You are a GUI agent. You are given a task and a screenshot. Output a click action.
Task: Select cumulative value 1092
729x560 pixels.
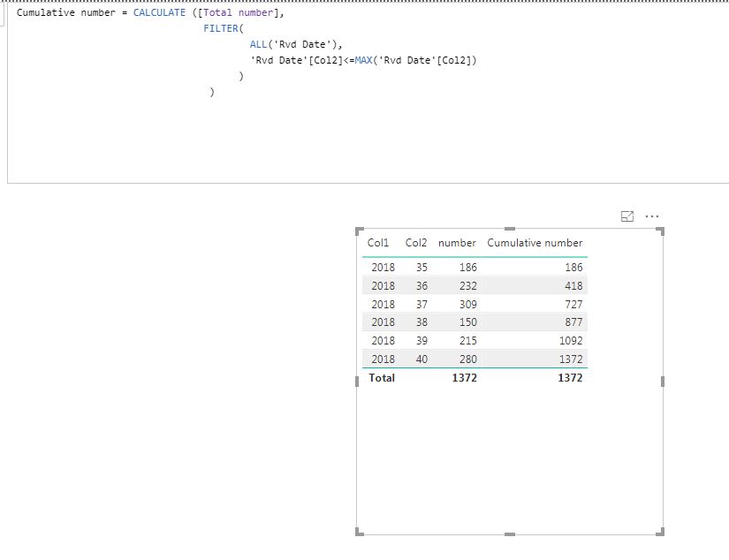571,341
